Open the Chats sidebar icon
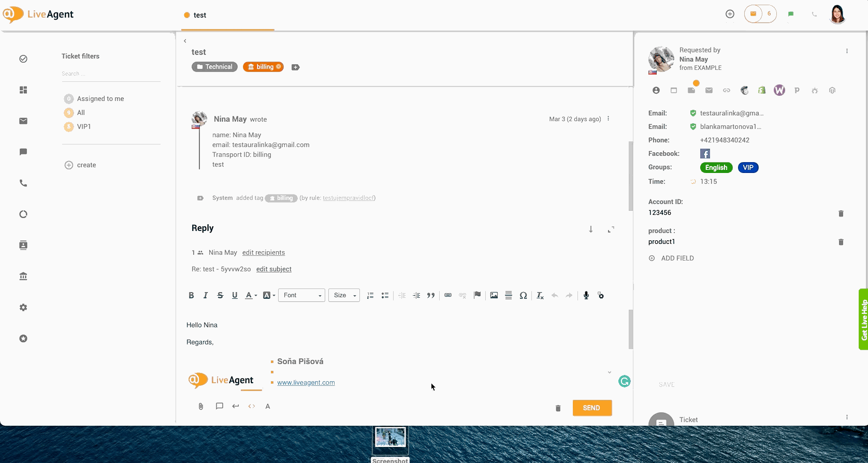This screenshot has width=868, height=463. [23, 152]
